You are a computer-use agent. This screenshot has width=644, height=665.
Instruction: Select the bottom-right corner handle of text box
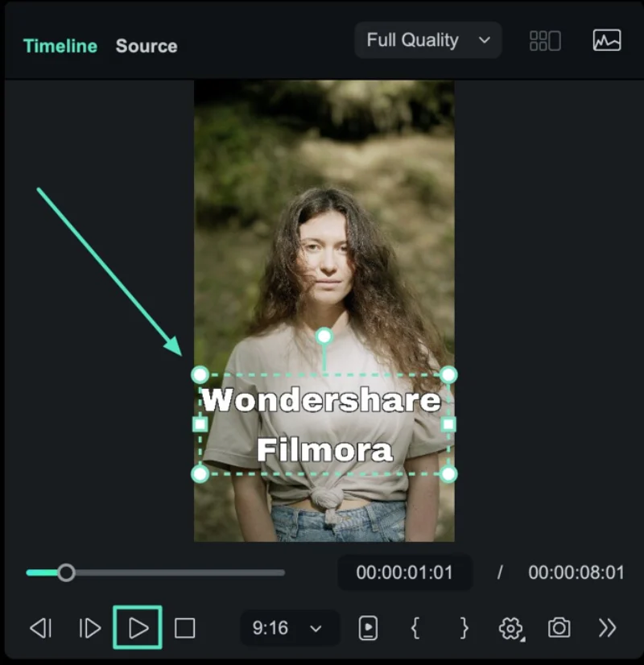[448, 473]
